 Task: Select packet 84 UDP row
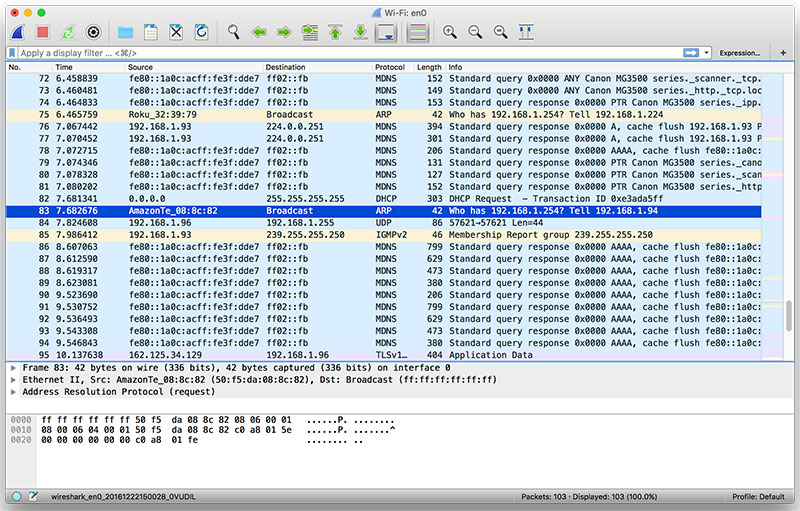[x=384, y=223]
